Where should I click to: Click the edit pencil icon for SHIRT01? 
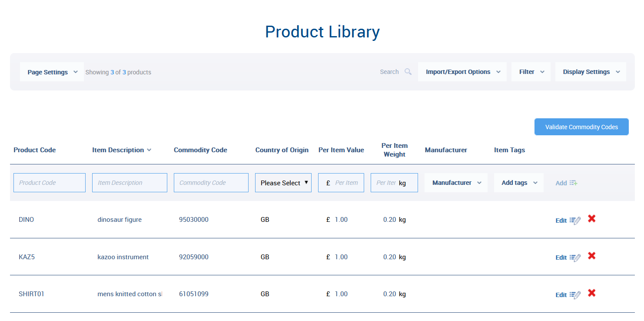(x=575, y=294)
